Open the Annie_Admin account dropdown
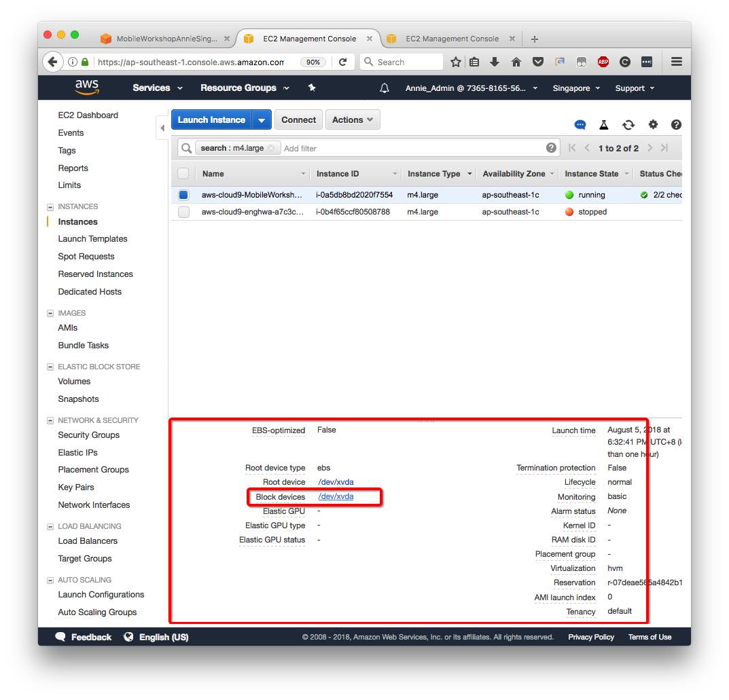729x700 pixels. point(471,88)
